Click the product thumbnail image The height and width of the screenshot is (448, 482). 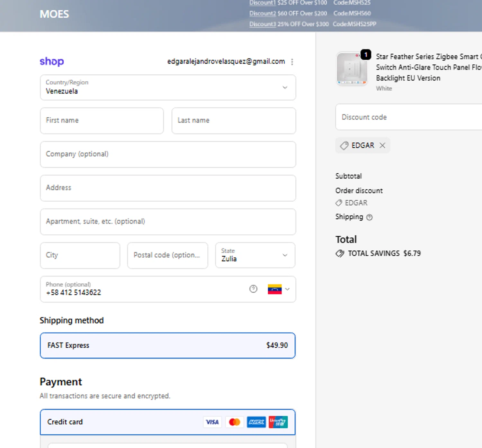tap(352, 69)
